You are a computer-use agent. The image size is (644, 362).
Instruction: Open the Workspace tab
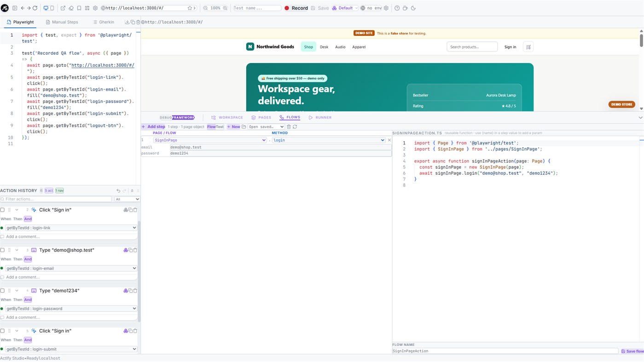pyautogui.click(x=227, y=117)
